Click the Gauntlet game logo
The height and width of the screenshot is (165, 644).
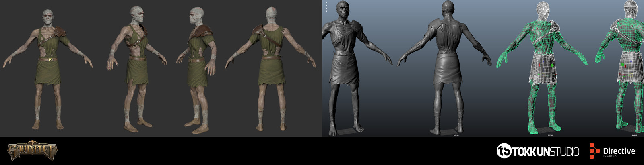click(x=32, y=151)
